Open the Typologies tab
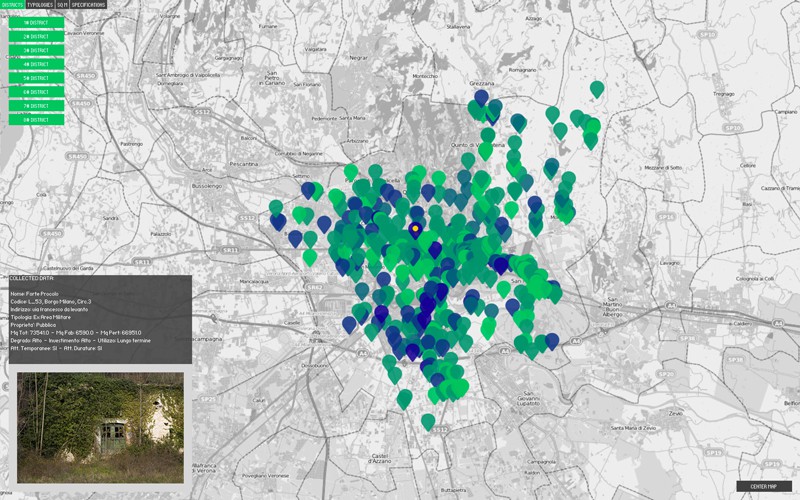 click(40, 5)
